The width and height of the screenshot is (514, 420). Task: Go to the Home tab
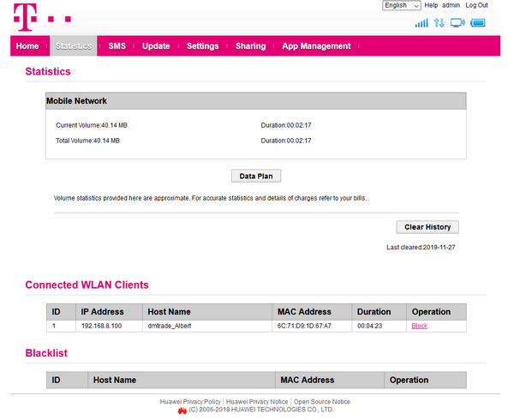[27, 46]
